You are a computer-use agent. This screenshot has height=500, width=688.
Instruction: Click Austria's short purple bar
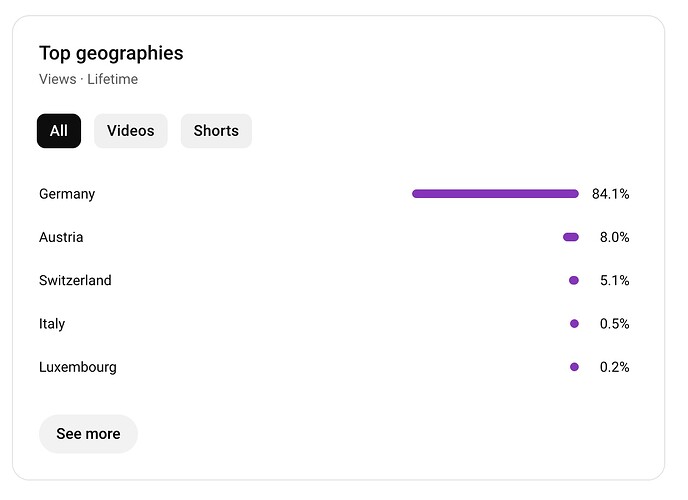tap(571, 237)
